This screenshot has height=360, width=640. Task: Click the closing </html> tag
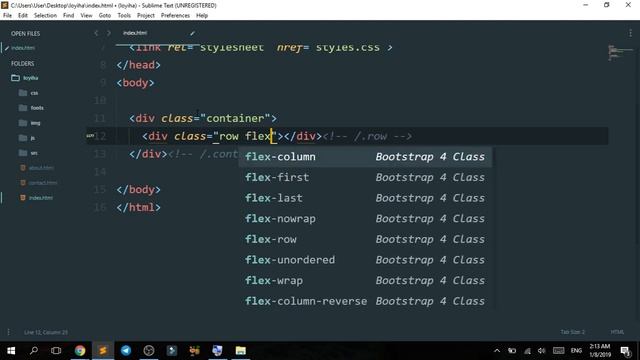click(x=138, y=207)
